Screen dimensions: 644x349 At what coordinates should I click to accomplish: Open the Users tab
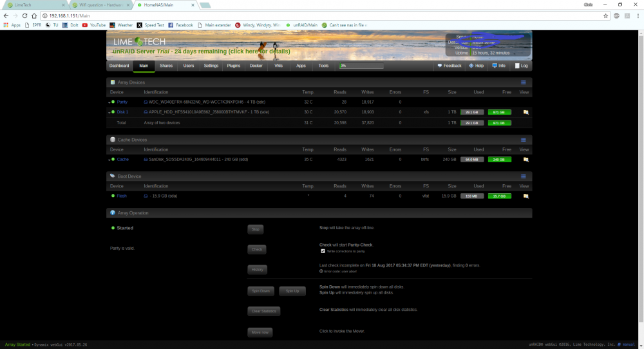(x=189, y=66)
